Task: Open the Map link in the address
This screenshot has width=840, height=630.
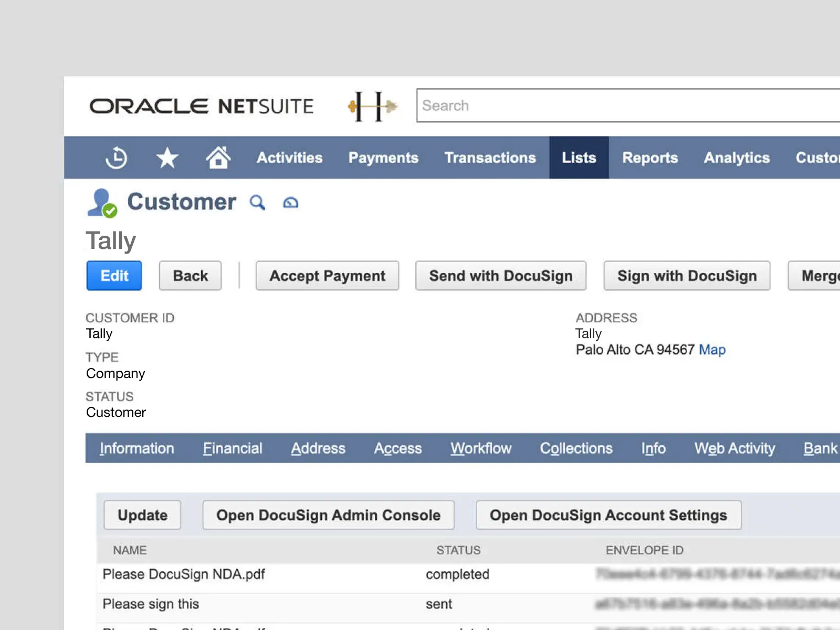Action: (x=712, y=350)
